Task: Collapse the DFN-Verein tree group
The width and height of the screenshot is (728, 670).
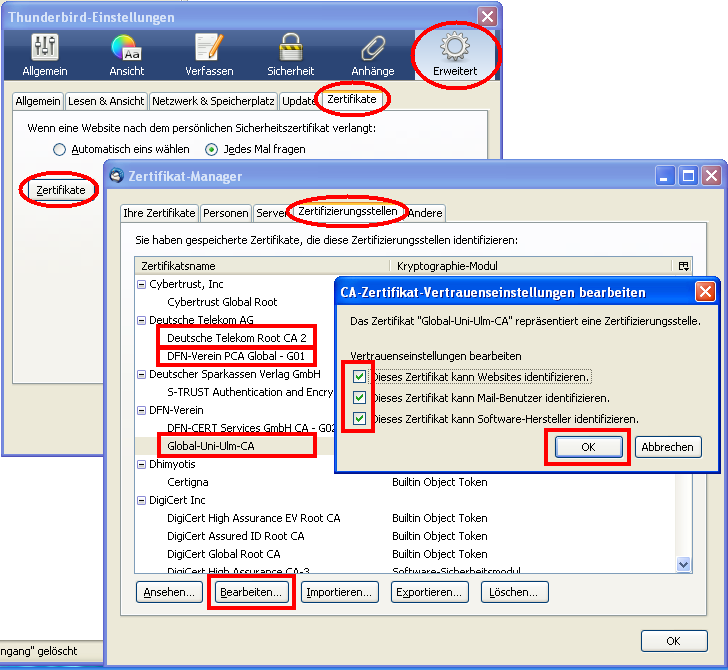Action: point(142,410)
